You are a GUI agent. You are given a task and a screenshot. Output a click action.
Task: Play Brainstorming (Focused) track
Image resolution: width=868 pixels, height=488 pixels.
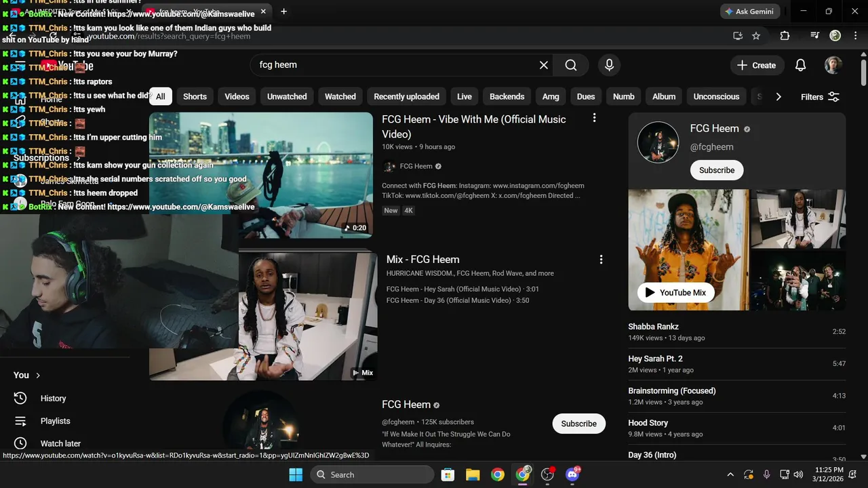736,396
